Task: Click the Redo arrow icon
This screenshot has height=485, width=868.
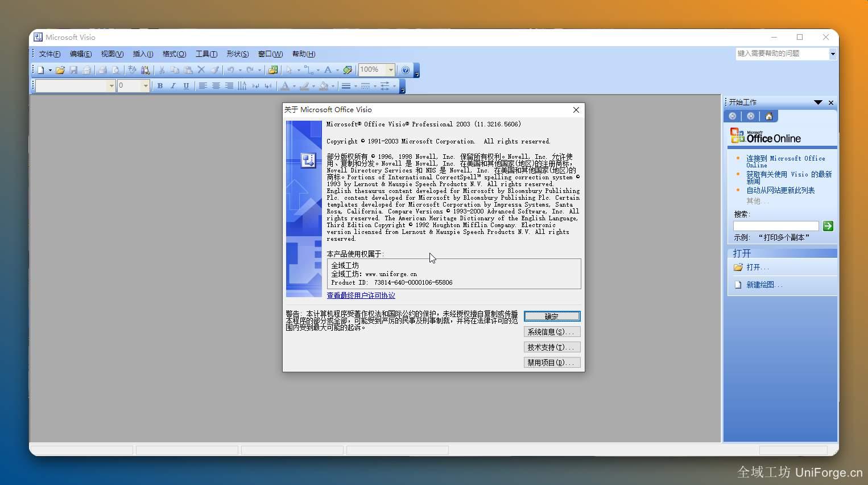Action: (x=250, y=70)
